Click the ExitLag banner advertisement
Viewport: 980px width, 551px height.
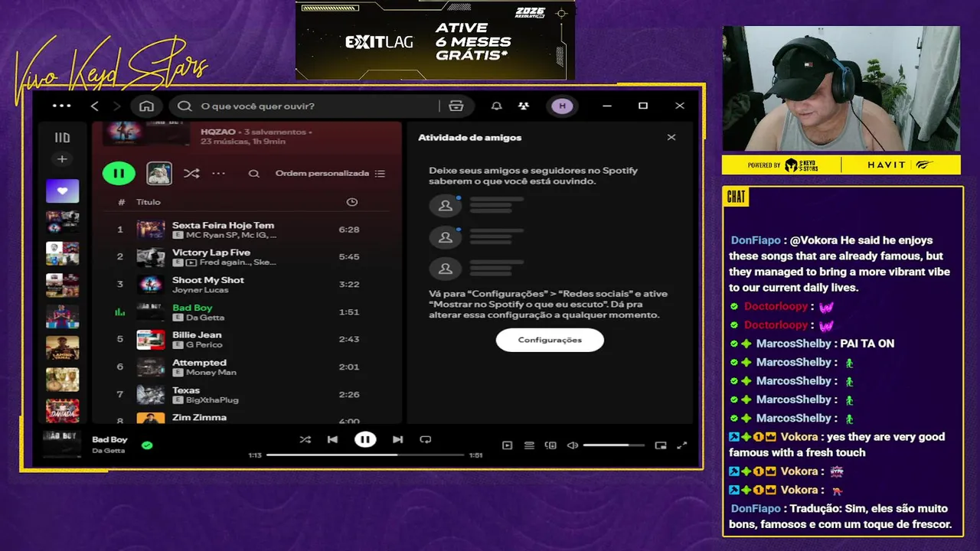click(x=435, y=40)
